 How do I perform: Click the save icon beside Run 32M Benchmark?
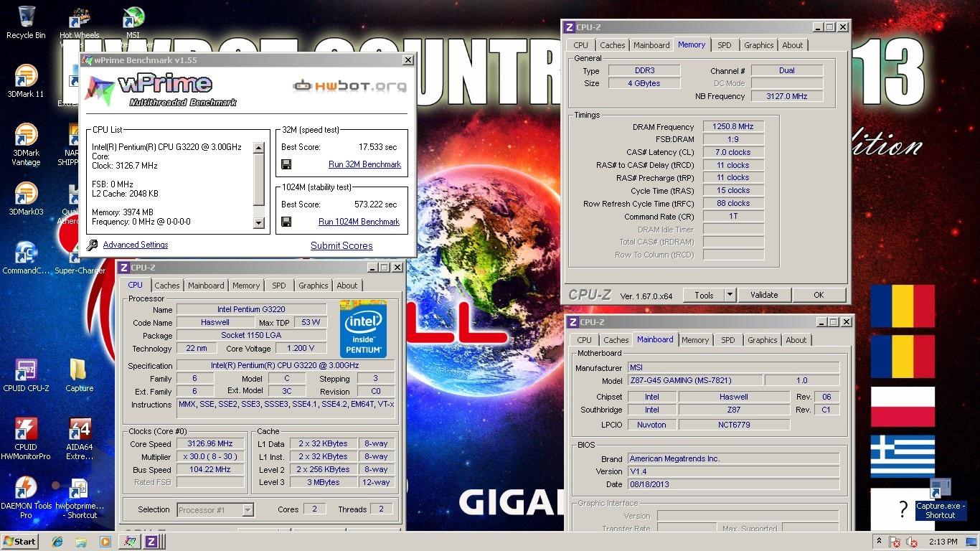[286, 164]
